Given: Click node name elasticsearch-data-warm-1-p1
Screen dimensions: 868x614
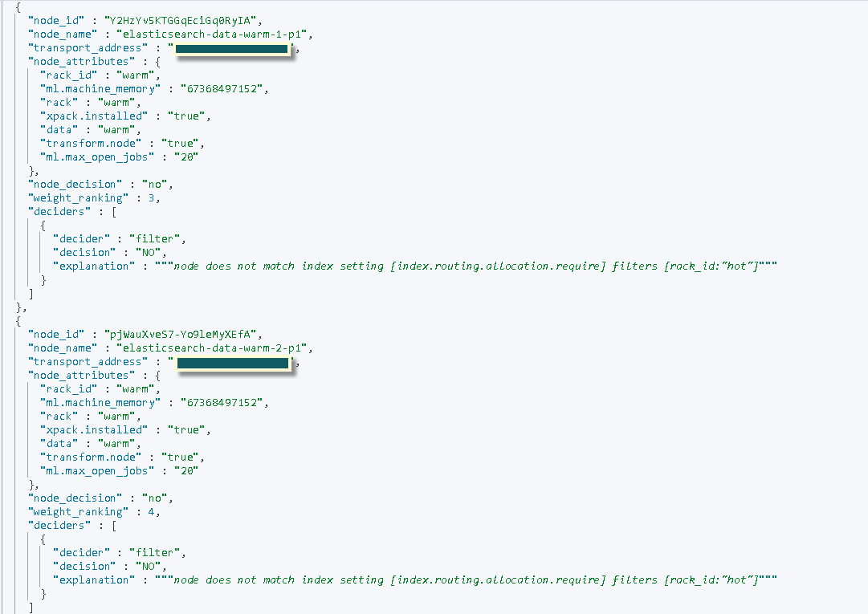Looking at the screenshot, I should click(x=214, y=34).
